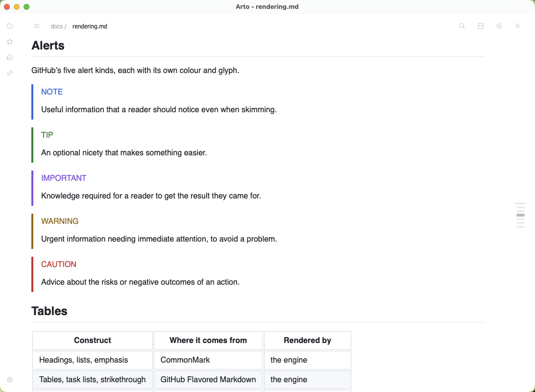Toggle the hamburger menu icon beside breadcrumb
The width and height of the screenshot is (535, 392).
pyautogui.click(x=37, y=26)
